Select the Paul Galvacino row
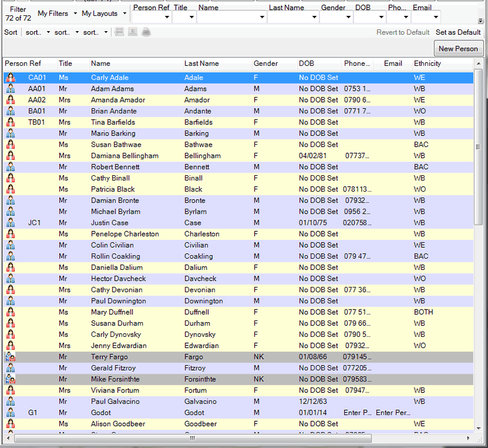Viewport: 488px width, 448px height. click(x=115, y=402)
